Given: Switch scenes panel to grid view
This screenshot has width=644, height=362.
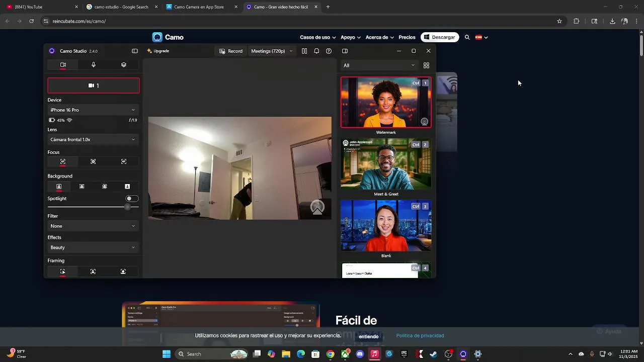Looking at the screenshot, I should coord(426,65).
